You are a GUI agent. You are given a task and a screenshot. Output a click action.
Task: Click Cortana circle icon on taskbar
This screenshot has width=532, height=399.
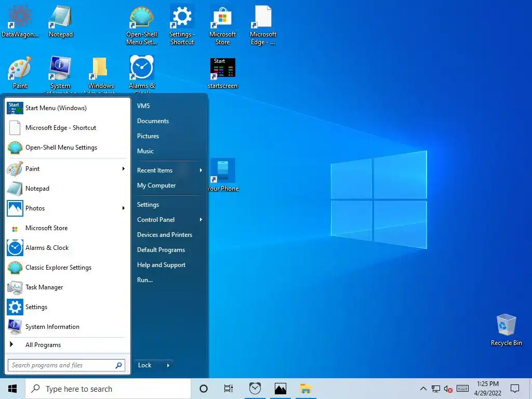pos(204,389)
